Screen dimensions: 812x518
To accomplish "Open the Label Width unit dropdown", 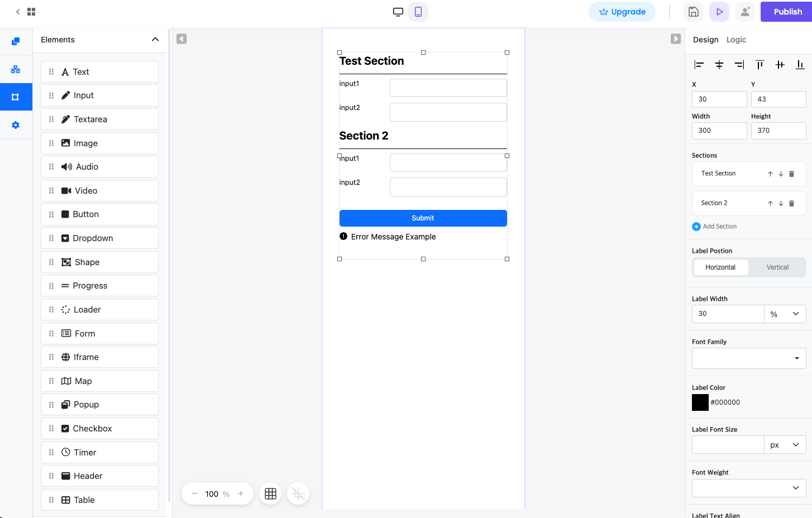I will tap(785, 314).
